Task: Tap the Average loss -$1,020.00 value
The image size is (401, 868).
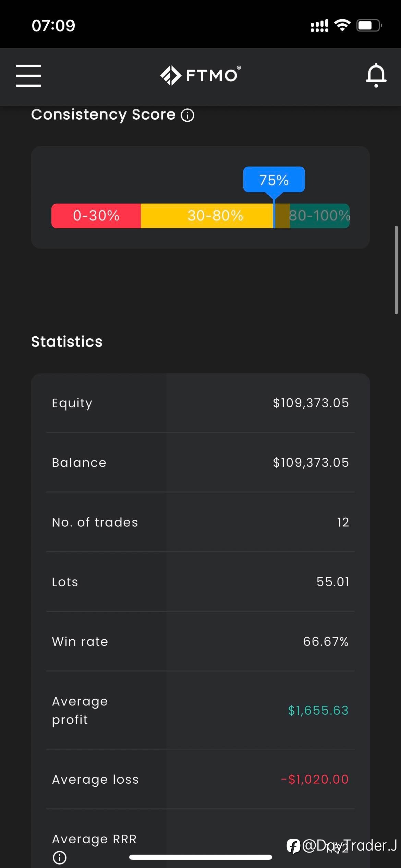Action: click(x=315, y=779)
